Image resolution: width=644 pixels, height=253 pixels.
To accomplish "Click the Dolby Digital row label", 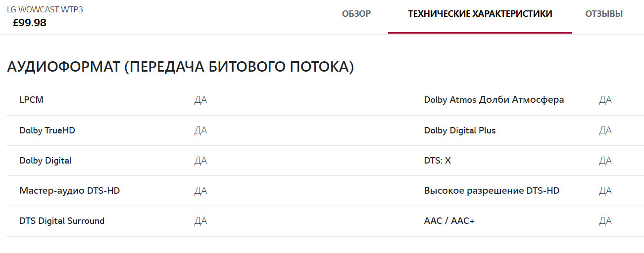I will click(46, 161).
